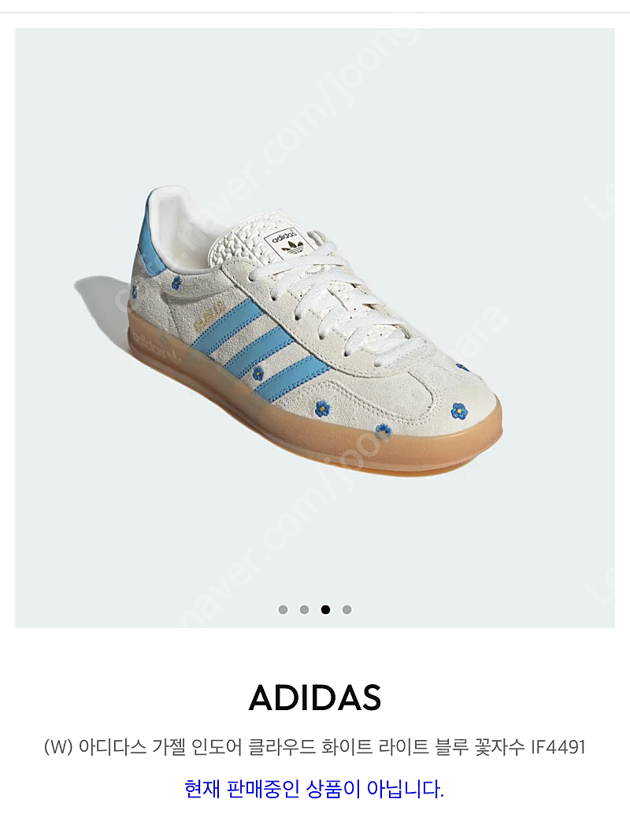Click the Korean Gazelle Indoor product title
The width and height of the screenshot is (630, 840).
coord(315,747)
